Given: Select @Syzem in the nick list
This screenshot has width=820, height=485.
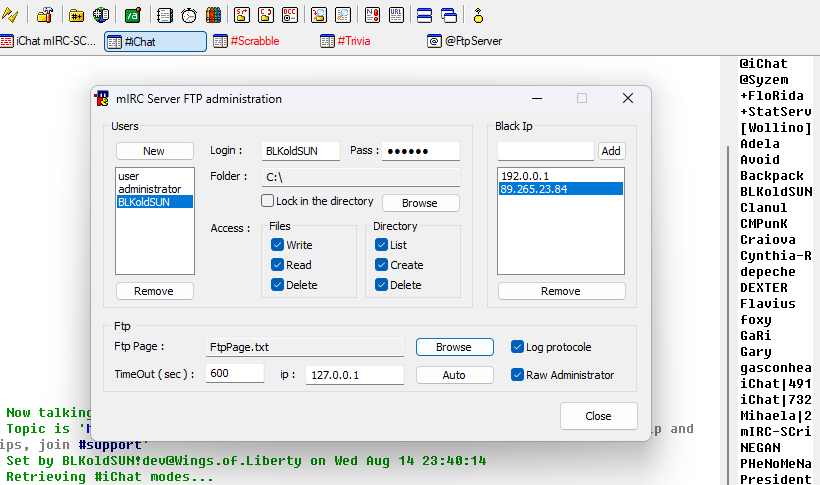Looking at the screenshot, I should click(x=764, y=80).
